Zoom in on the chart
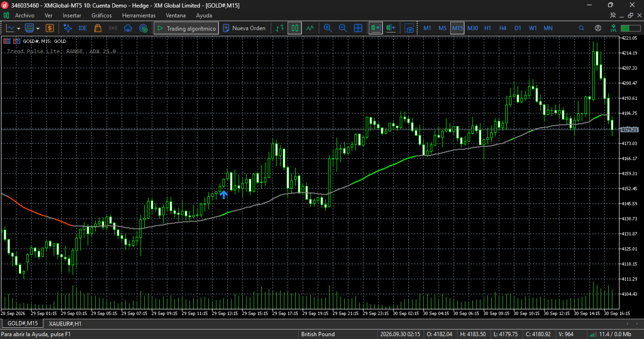Image resolution: width=644 pixels, height=339 pixels. pos(328,28)
